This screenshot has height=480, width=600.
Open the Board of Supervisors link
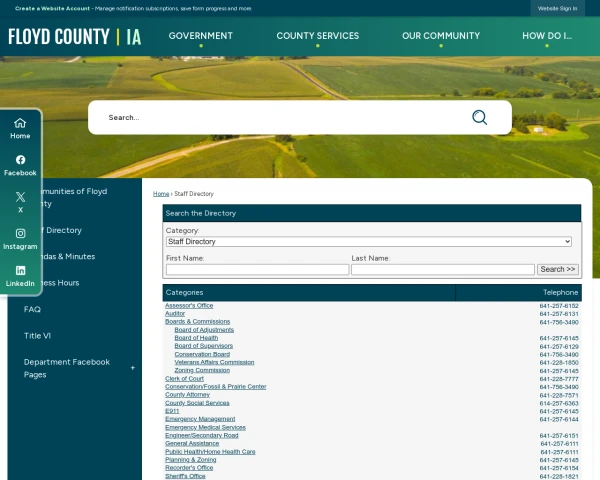point(203,346)
